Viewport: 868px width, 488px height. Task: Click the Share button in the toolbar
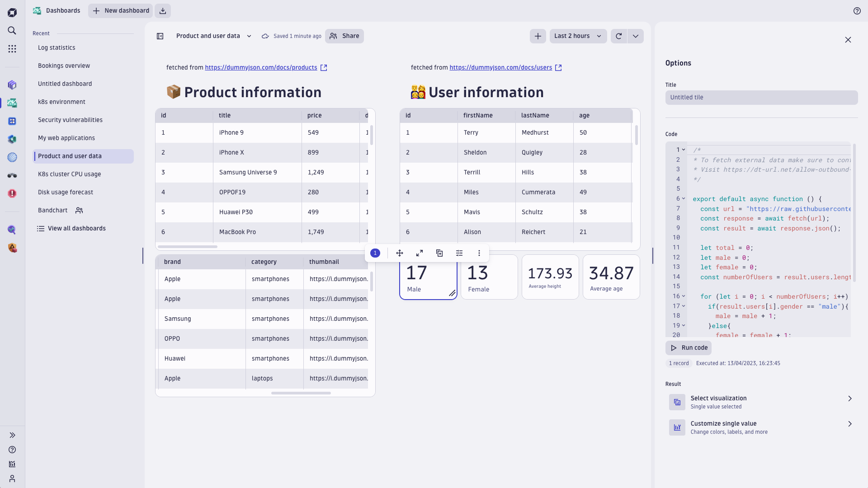344,36
